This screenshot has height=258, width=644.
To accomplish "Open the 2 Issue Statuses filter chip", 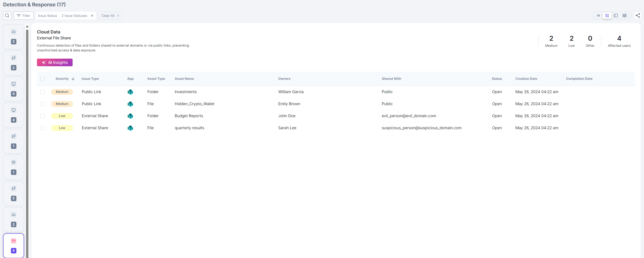I will tap(74, 16).
